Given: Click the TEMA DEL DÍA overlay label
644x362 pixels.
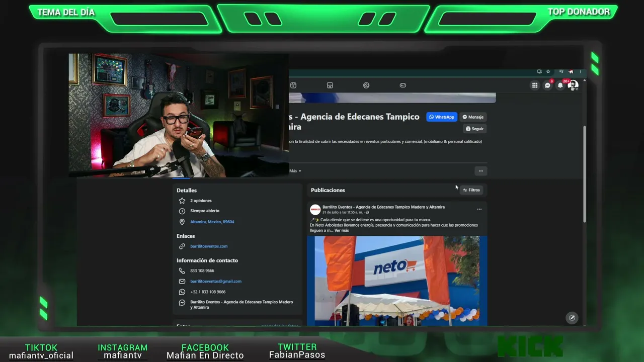Looking at the screenshot, I should [x=66, y=13].
